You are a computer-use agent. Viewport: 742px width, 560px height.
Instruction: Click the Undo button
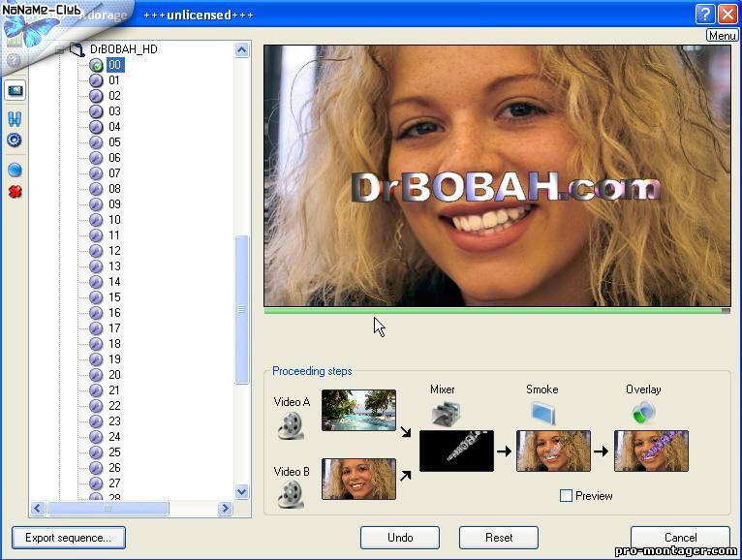pos(400,538)
